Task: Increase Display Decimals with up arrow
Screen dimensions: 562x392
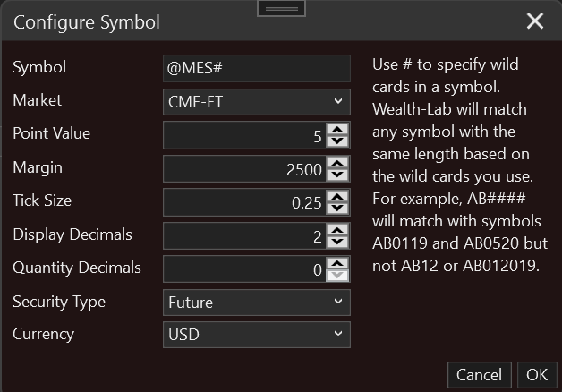Action: tap(337, 231)
